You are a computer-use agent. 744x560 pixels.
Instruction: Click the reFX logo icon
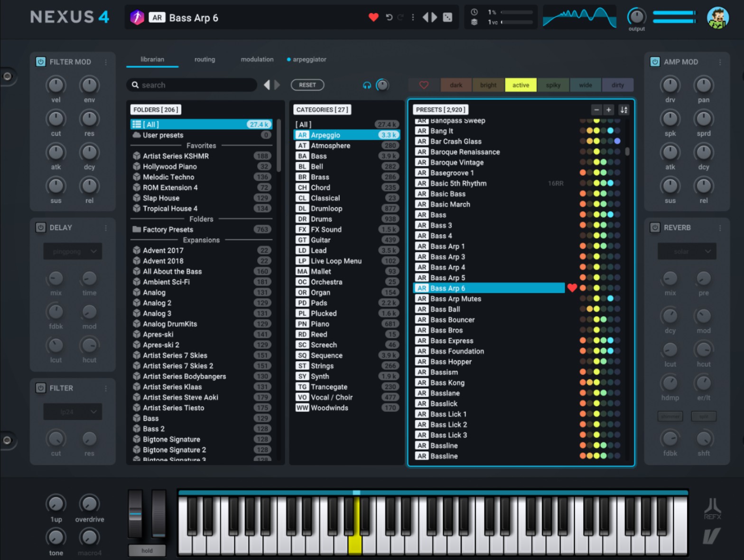point(712,509)
